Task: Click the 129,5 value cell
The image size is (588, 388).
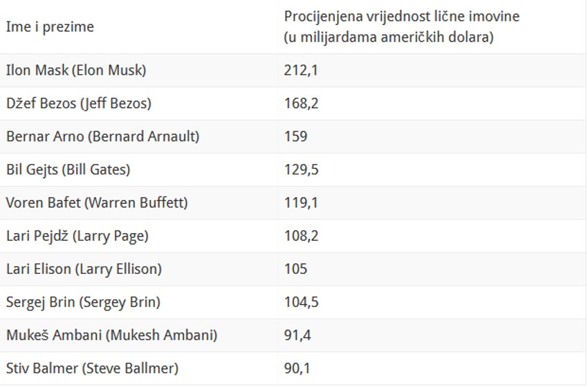Action: point(301,169)
